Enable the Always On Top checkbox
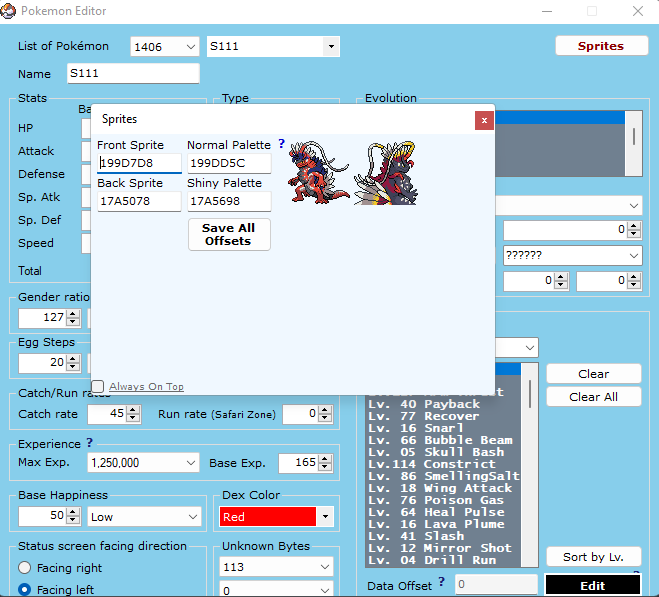The width and height of the screenshot is (659, 597). [x=98, y=387]
